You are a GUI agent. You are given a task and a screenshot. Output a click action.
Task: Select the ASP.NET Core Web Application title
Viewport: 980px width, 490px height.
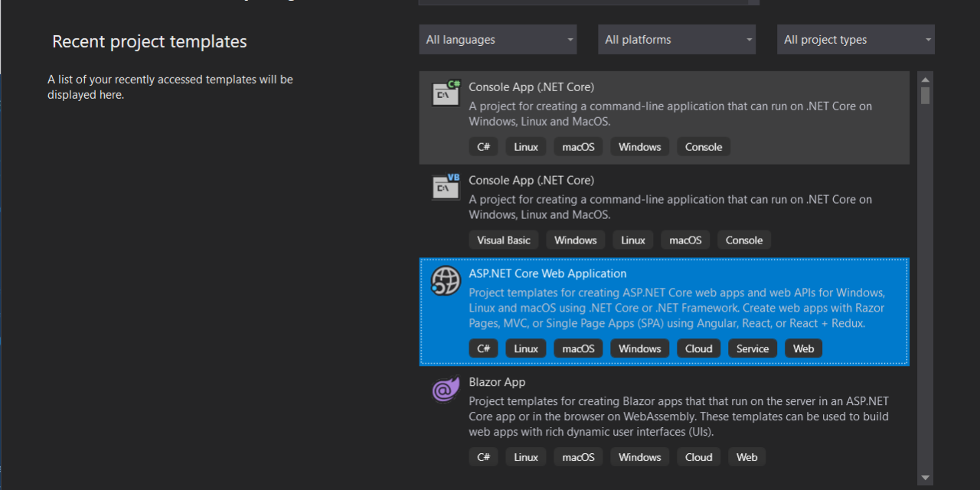click(547, 273)
